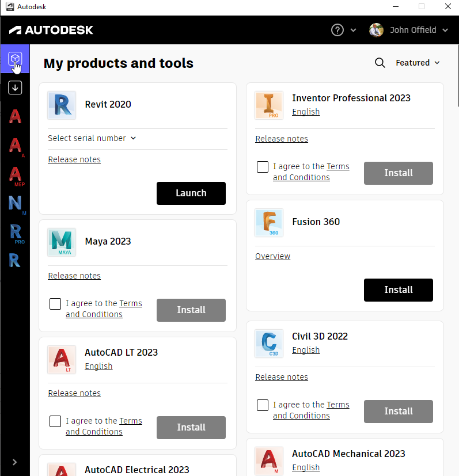Open Inventor Professional 2023 Release notes
The image size is (459, 476).
(x=281, y=139)
